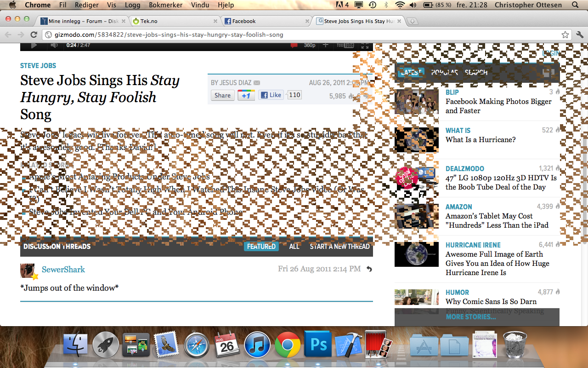Show FEATURED discussion threads

[261, 247]
